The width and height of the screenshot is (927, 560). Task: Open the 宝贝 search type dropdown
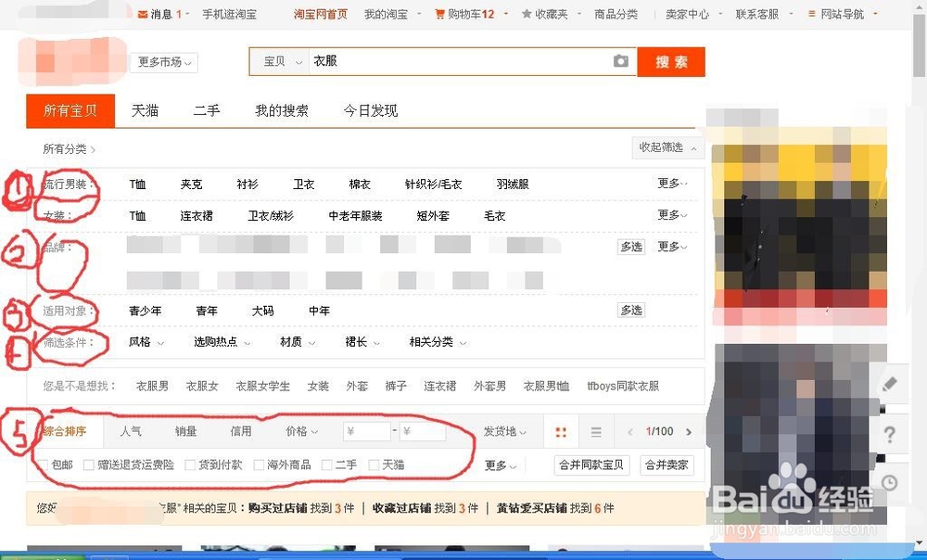280,61
